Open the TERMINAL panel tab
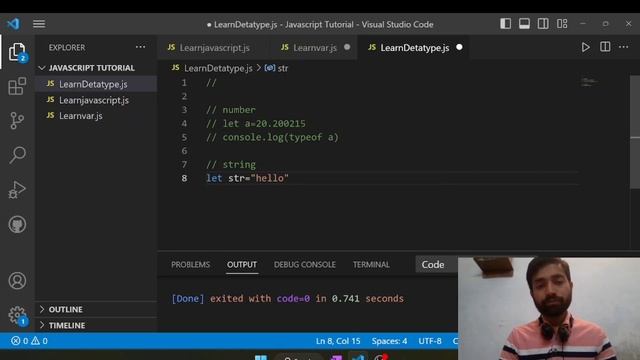The image size is (640, 360). click(371, 264)
